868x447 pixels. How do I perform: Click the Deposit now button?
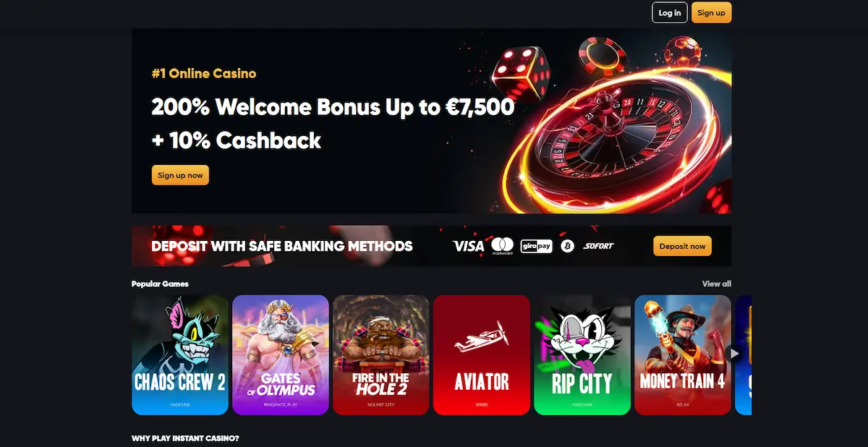point(682,246)
